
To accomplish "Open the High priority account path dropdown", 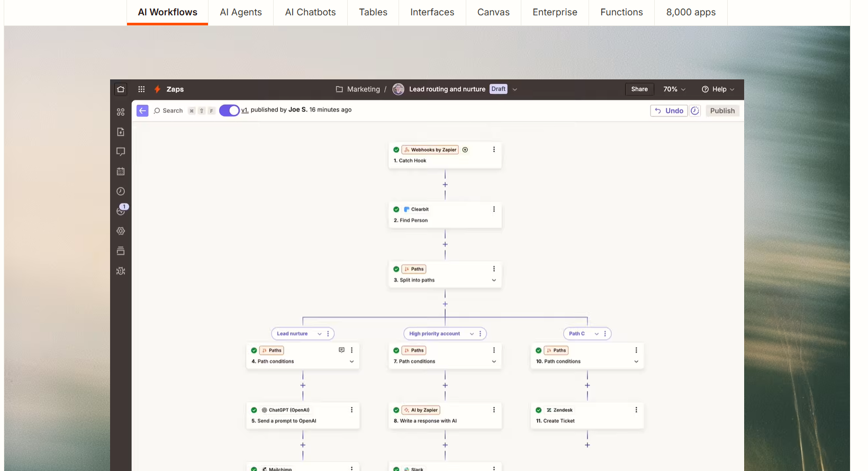I will (472, 334).
